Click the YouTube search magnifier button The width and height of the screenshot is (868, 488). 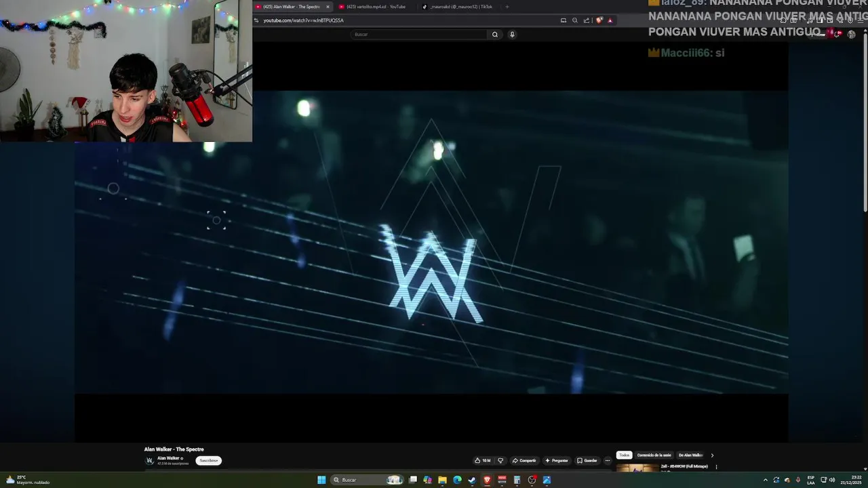[x=494, y=34]
